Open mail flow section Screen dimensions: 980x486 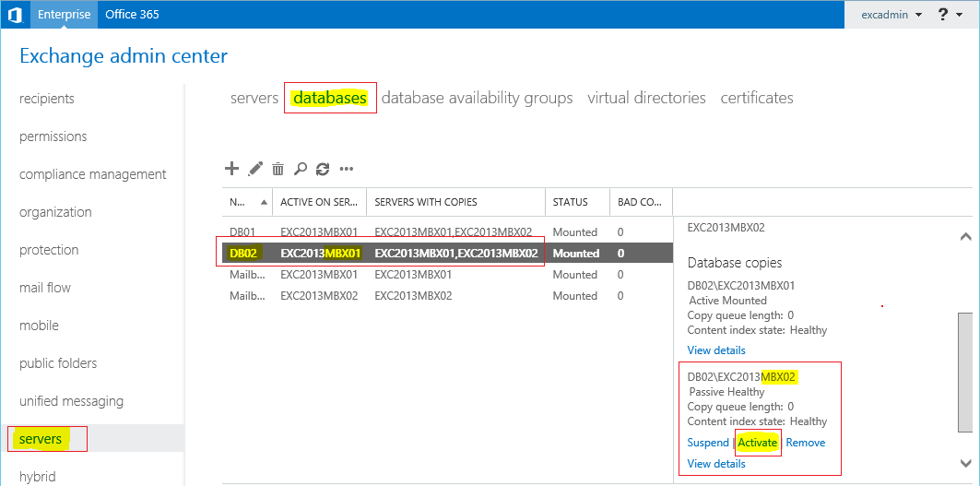45,288
